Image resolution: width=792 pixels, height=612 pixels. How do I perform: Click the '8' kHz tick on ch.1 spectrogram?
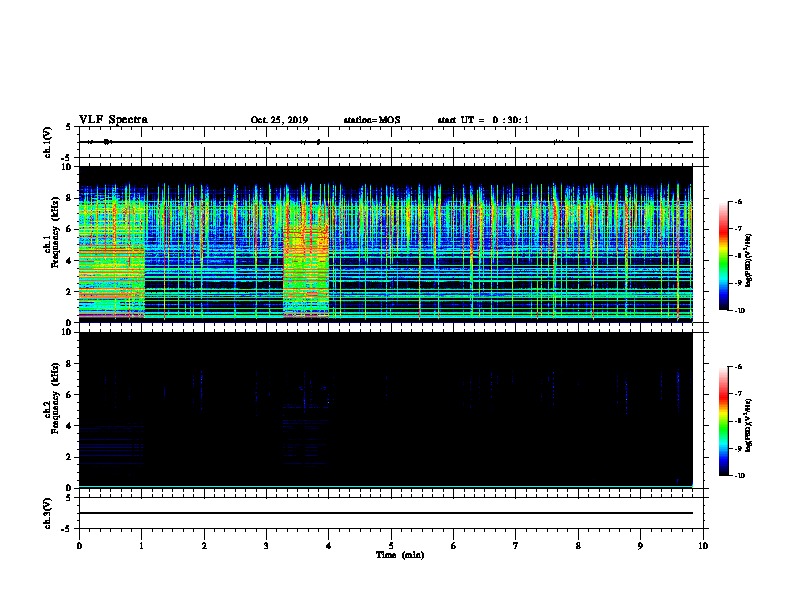(69, 198)
